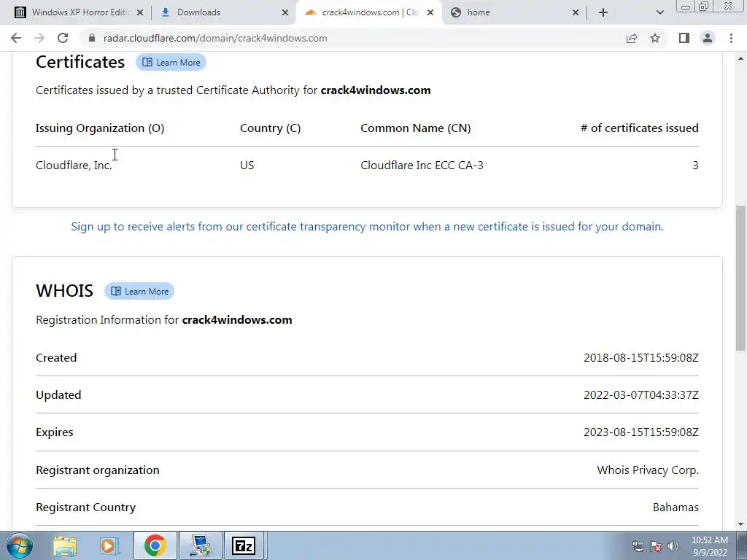Open the tab search dropdown arrow
The image size is (747, 560).
point(659,12)
